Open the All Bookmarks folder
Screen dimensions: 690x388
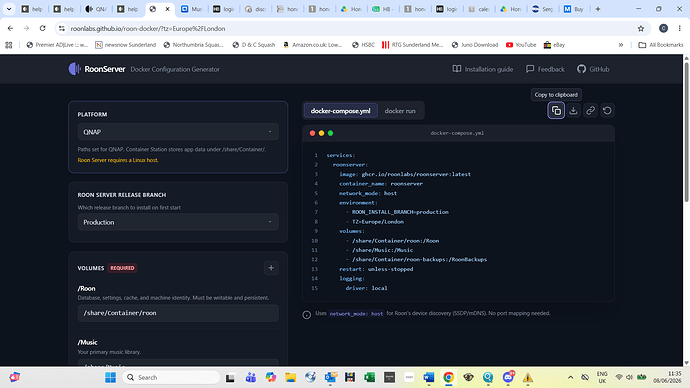[x=661, y=45]
